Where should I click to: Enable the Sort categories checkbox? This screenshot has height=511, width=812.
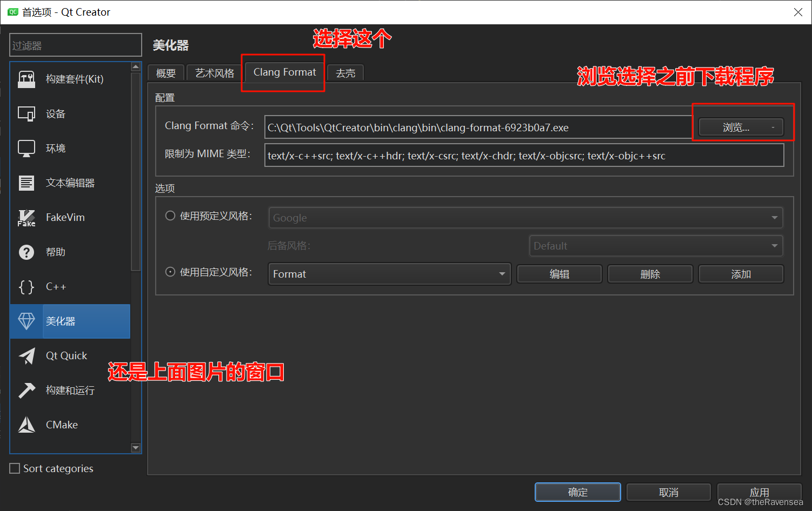(15, 468)
